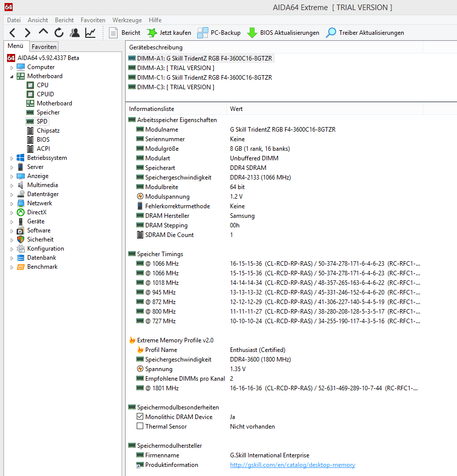Select the DIMM-A1 G Skill TridentZ device
The height and width of the screenshot is (476, 457).
click(x=200, y=58)
